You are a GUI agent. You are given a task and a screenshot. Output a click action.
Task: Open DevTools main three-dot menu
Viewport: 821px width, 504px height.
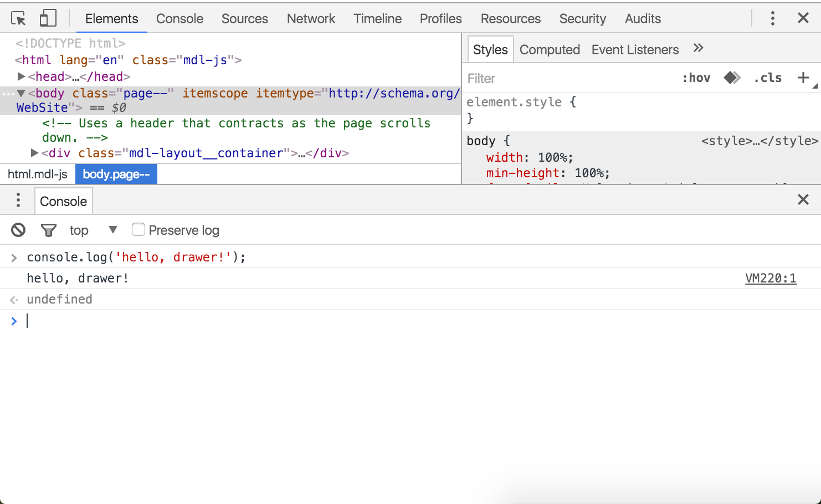772,18
